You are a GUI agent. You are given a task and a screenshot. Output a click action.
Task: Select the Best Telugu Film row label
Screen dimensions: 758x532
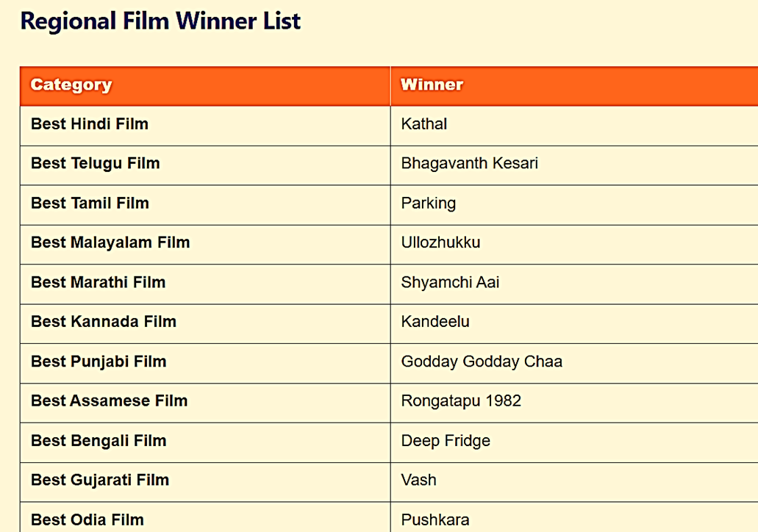(x=96, y=163)
